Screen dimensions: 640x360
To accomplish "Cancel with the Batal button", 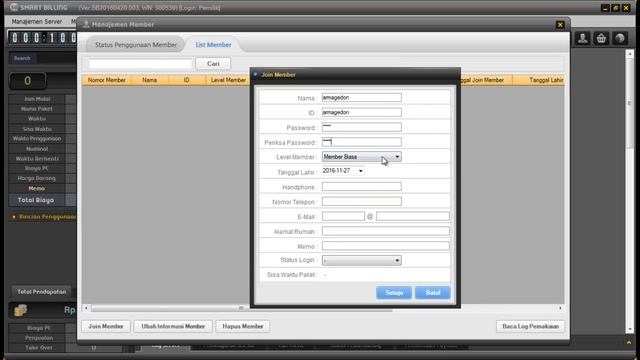I will (x=433, y=293).
